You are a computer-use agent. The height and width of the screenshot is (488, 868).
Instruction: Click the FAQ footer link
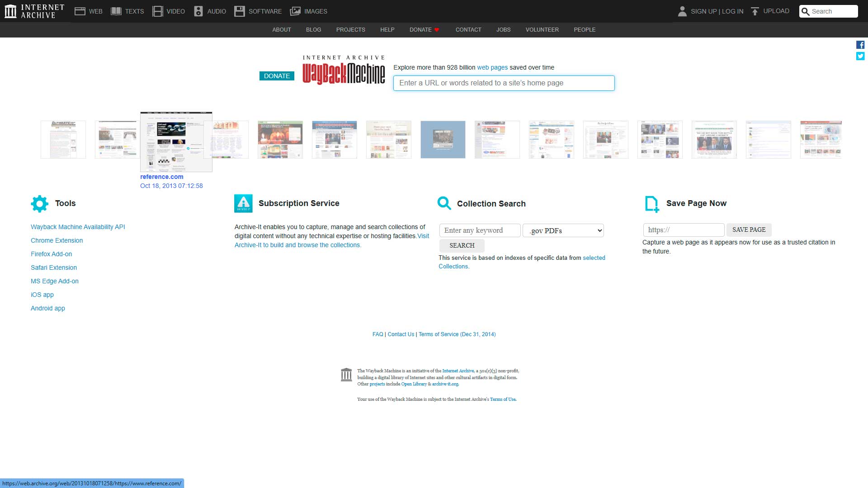378,334
